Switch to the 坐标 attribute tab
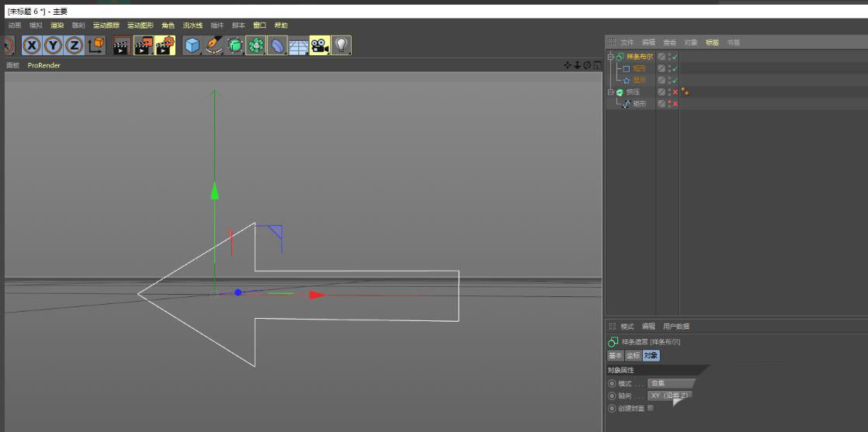868x432 pixels. (634, 356)
